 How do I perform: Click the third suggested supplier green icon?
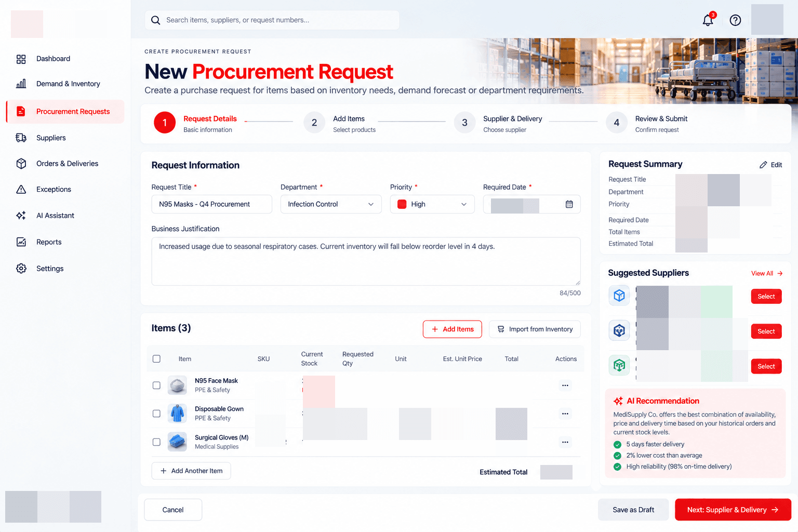click(x=619, y=365)
